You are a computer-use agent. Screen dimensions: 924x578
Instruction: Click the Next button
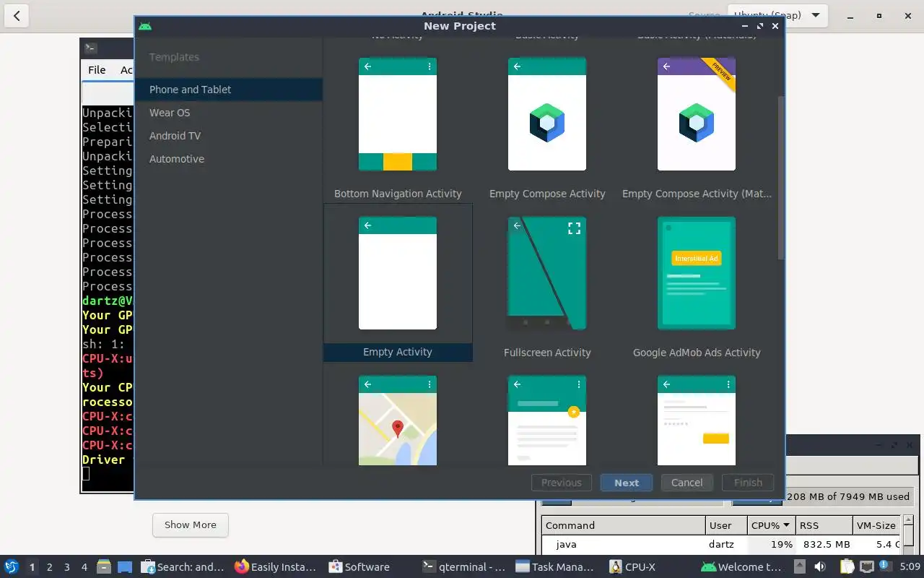627,483
